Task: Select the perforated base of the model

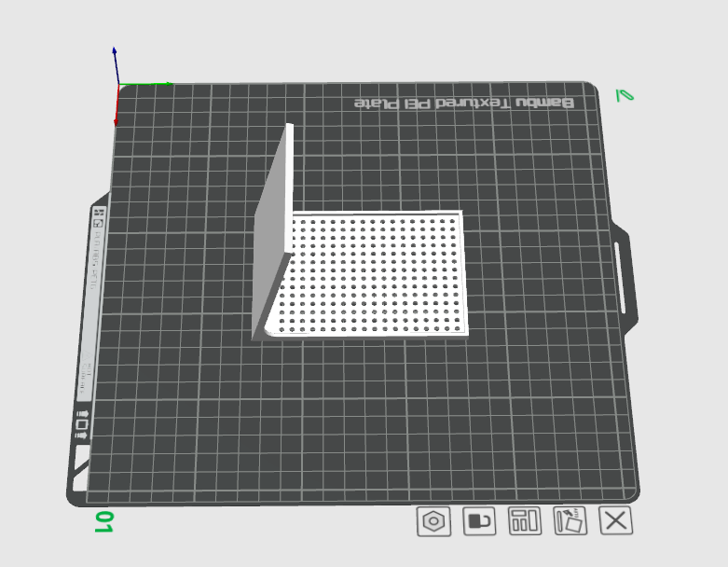Action: click(x=371, y=274)
